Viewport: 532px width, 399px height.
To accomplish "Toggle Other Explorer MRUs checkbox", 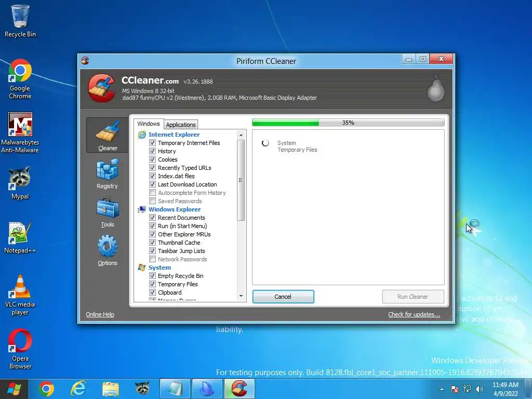I will pyautogui.click(x=152, y=234).
